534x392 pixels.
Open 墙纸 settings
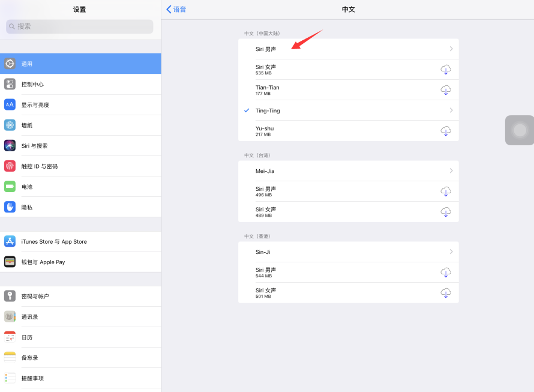point(80,125)
